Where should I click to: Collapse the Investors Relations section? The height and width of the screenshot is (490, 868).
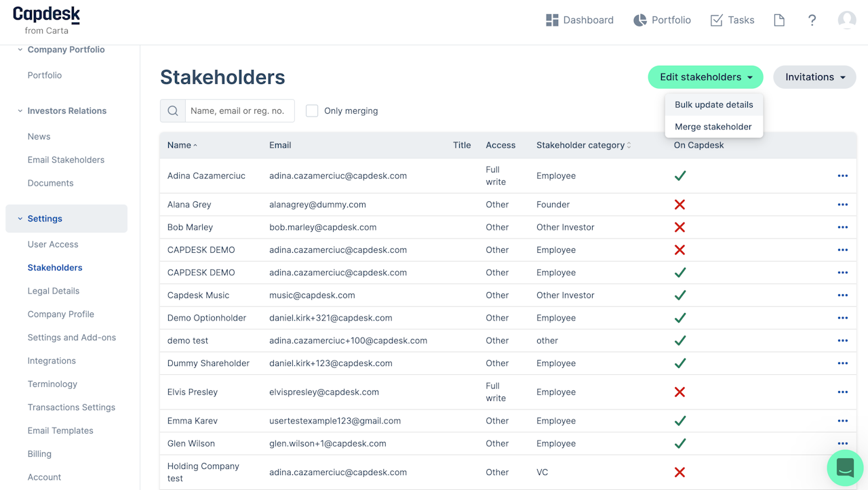(x=20, y=111)
